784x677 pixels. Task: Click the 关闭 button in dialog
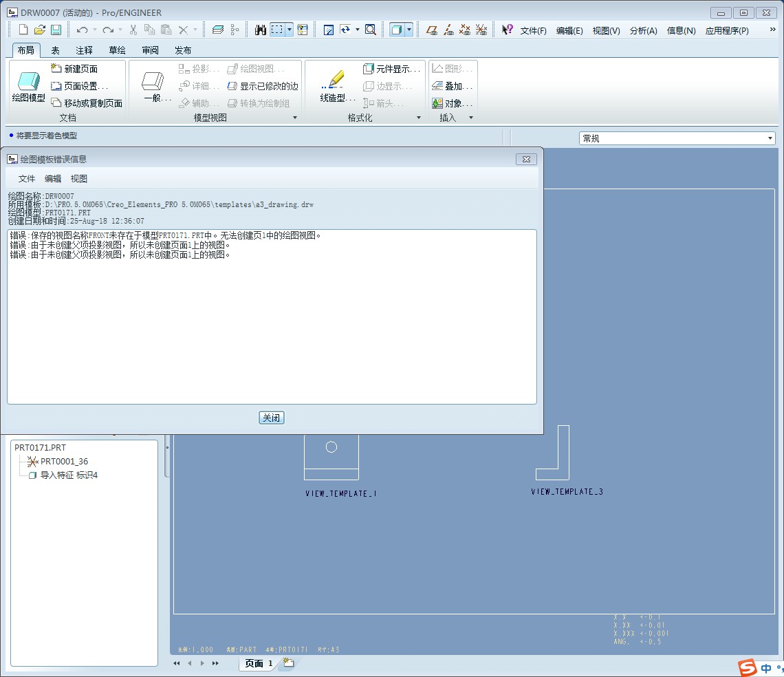[x=272, y=418]
